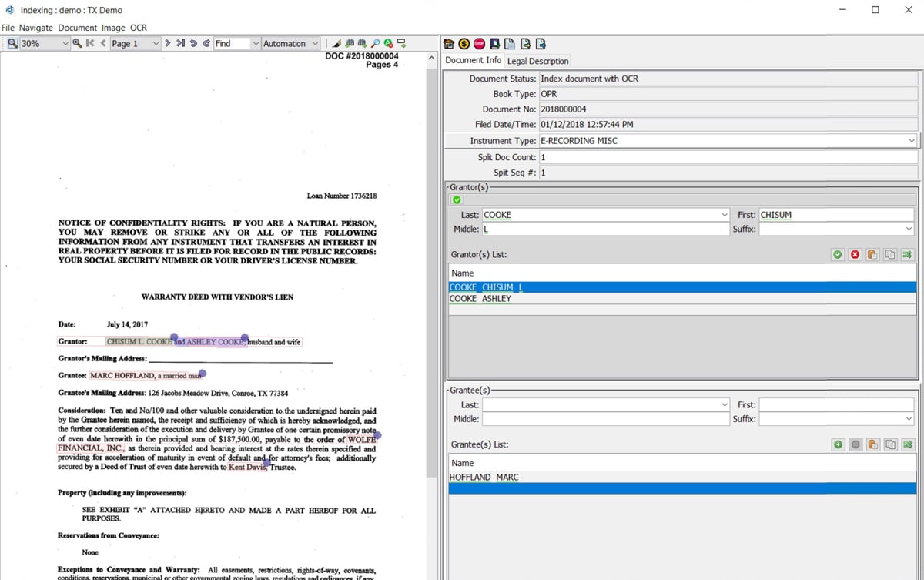
Task: Click highlighted MARC HOFFLAND text in document
Action: tap(145, 376)
